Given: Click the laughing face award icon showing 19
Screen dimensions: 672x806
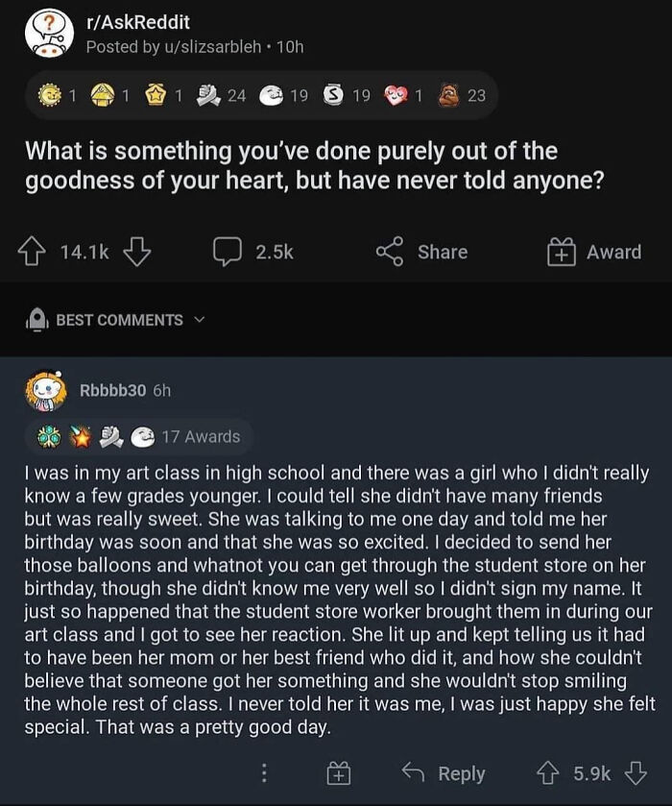Looking at the screenshot, I should (271, 95).
